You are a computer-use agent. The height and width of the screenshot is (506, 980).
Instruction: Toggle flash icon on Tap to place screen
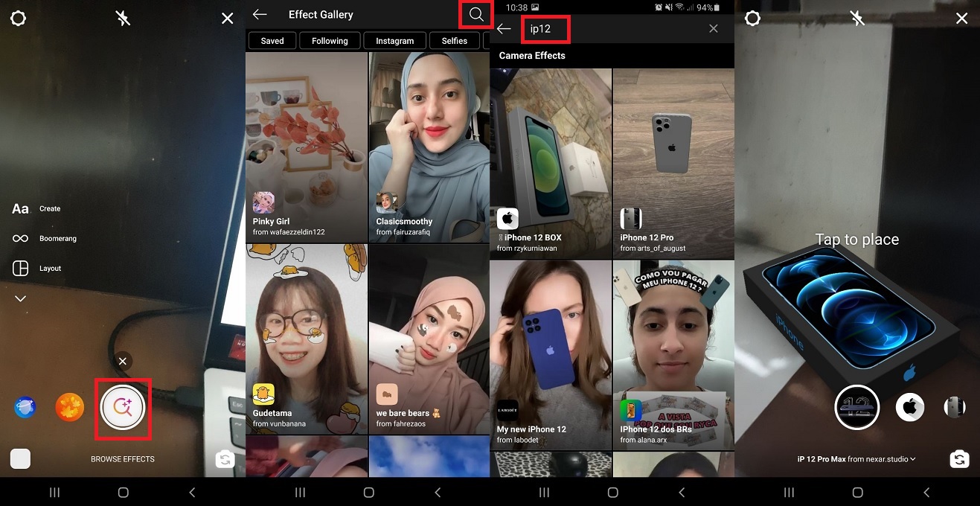click(857, 18)
